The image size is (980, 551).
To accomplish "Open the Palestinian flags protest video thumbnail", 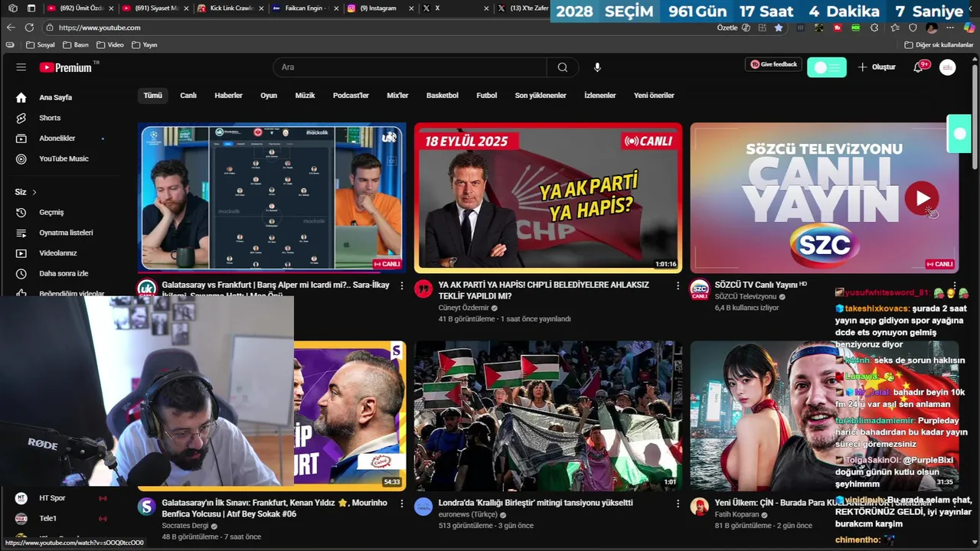I will [x=548, y=416].
